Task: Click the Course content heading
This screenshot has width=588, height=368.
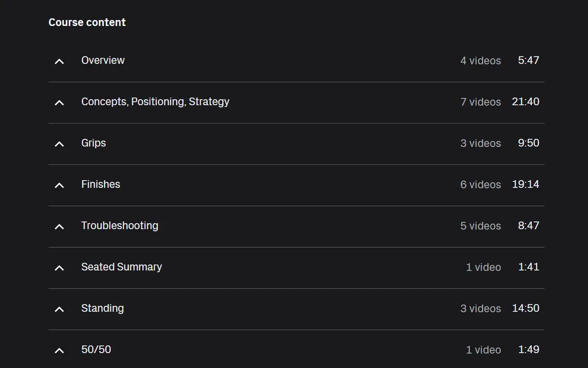Action: pos(87,23)
